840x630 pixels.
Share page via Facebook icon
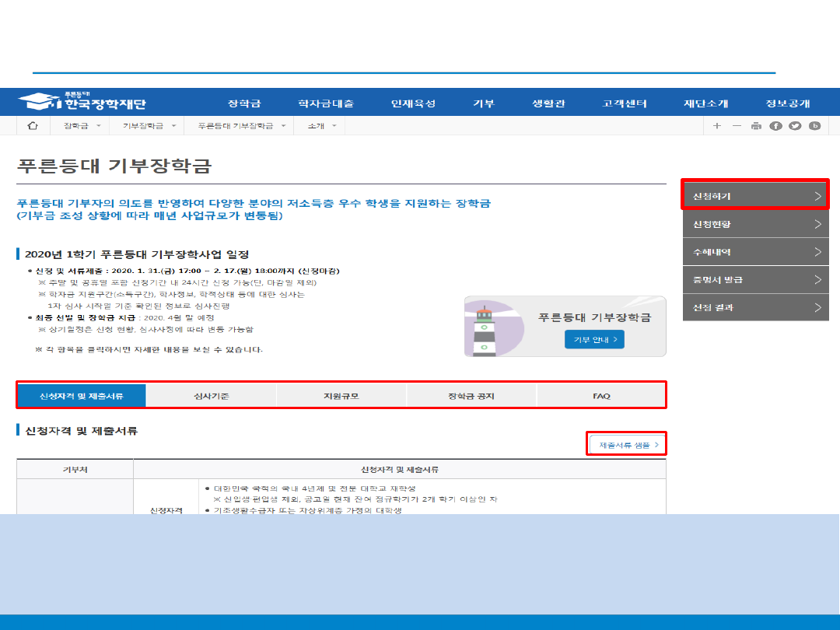click(775, 126)
